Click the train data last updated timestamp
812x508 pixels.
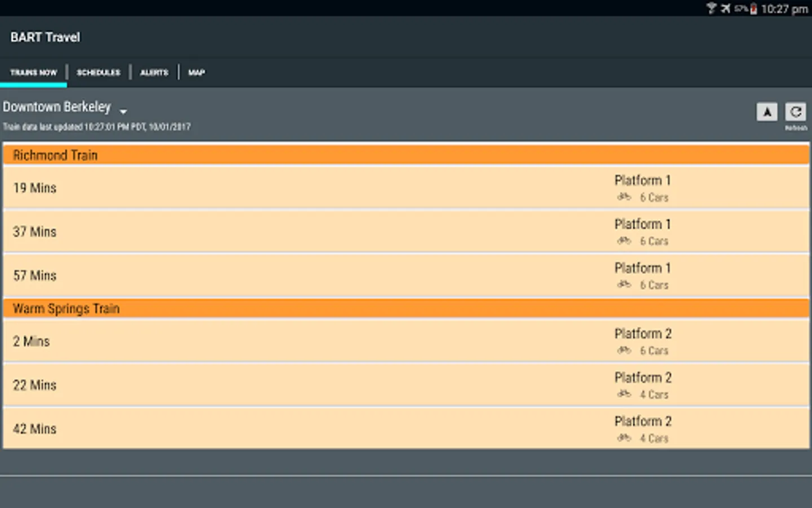[96, 127]
